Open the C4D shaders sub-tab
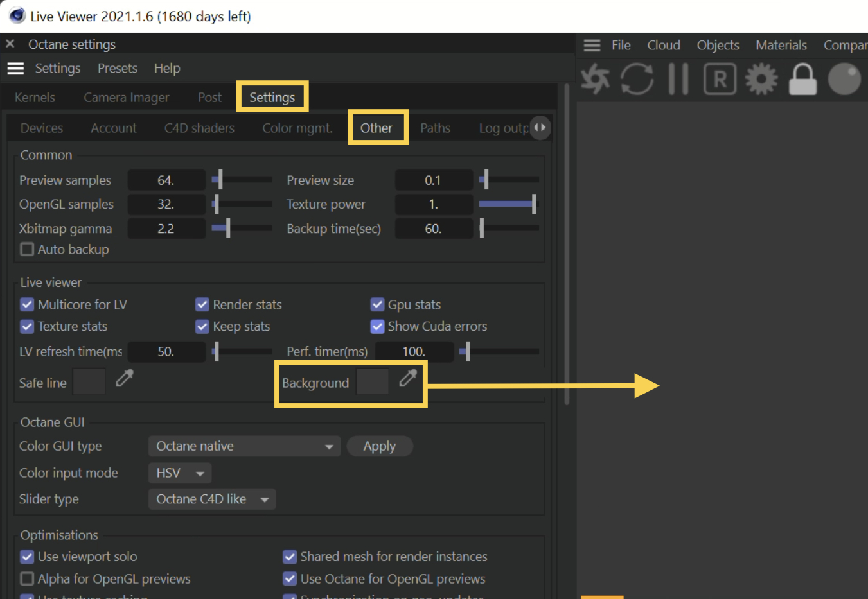Viewport: 868px width, 599px height. click(199, 128)
